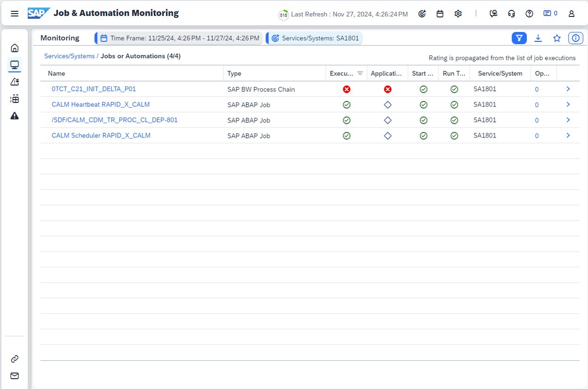Open alerts count 0 for CALM Heartbeat row
Screen dimensions: 588x389
pyautogui.click(x=537, y=105)
